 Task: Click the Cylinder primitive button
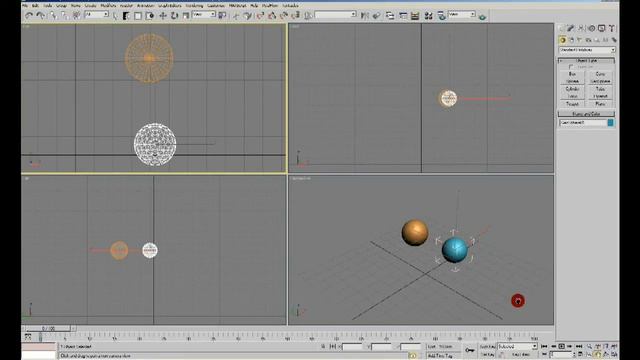[x=572, y=89]
